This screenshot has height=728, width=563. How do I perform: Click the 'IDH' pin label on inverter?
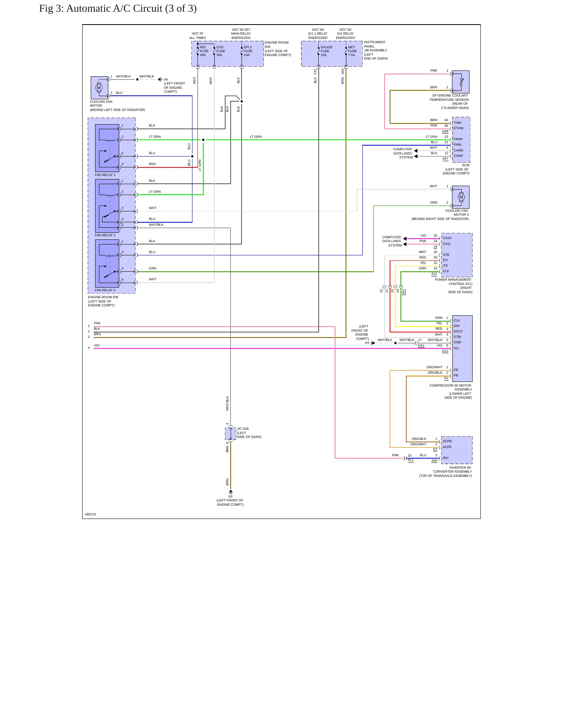pos(445,458)
